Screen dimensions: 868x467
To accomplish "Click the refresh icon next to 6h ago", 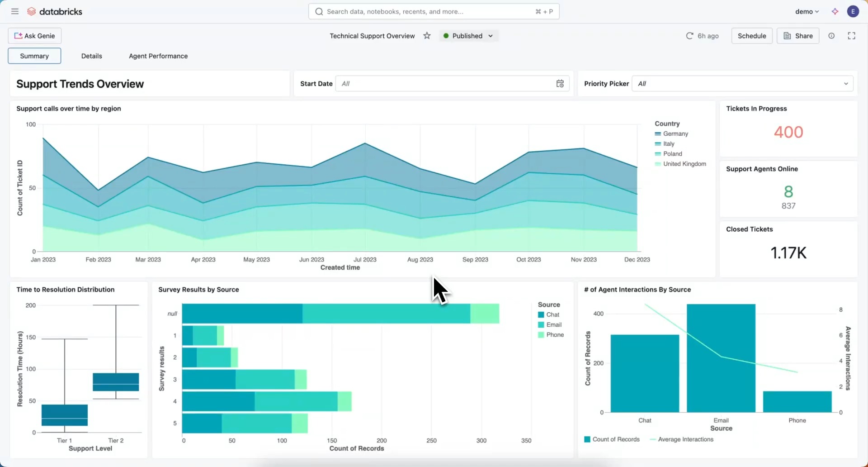I will pyautogui.click(x=689, y=36).
